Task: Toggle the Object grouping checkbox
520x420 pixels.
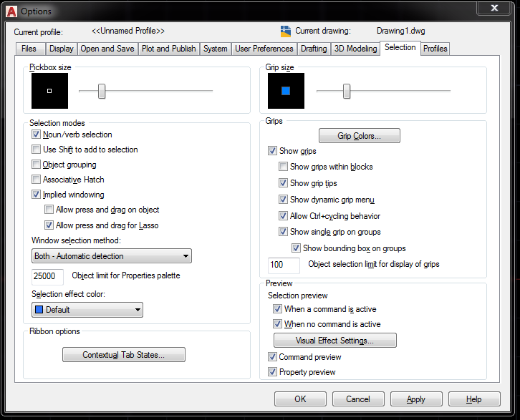Action: pos(37,165)
